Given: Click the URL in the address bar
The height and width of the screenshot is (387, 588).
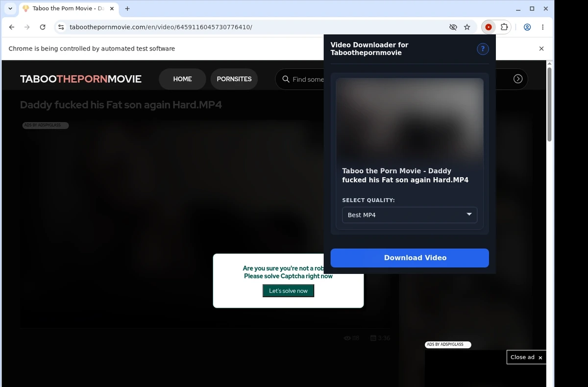Looking at the screenshot, I should point(161,27).
